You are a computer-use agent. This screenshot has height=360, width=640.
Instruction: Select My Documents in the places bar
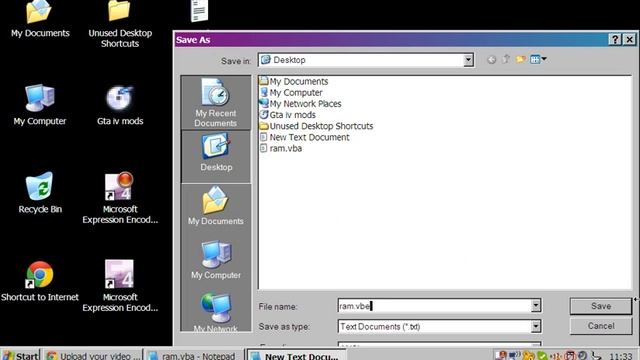(x=216, y=206)
